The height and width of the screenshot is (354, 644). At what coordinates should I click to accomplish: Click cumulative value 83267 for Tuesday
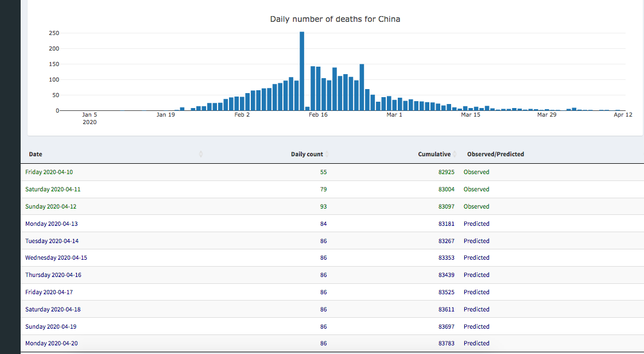tap(446, 241)
